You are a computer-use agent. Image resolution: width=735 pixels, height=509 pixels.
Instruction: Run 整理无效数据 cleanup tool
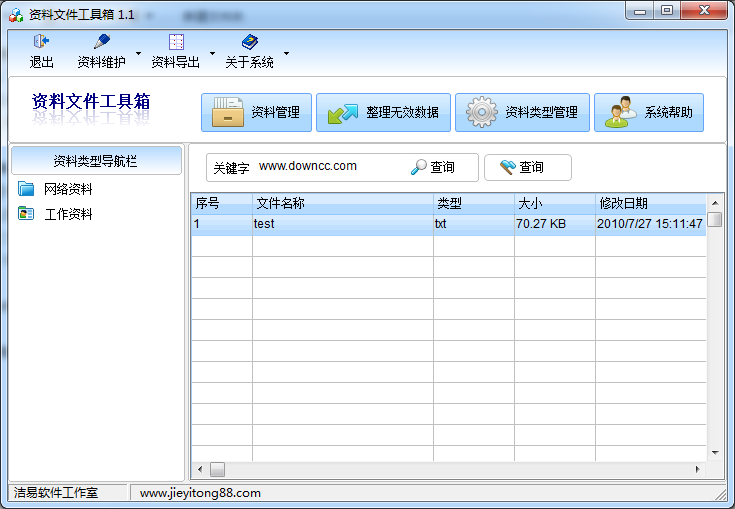pos(383,113)
